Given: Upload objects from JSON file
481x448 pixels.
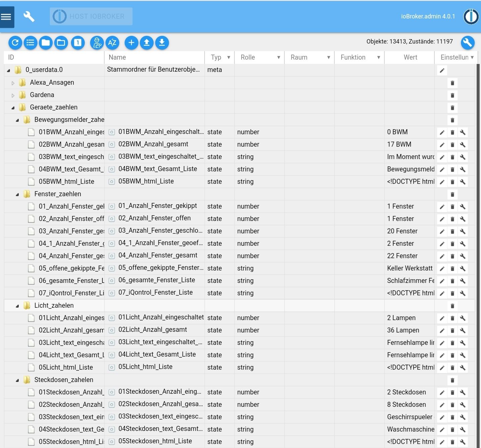Looking at the screenshot, I should click(x=147, y=43).
